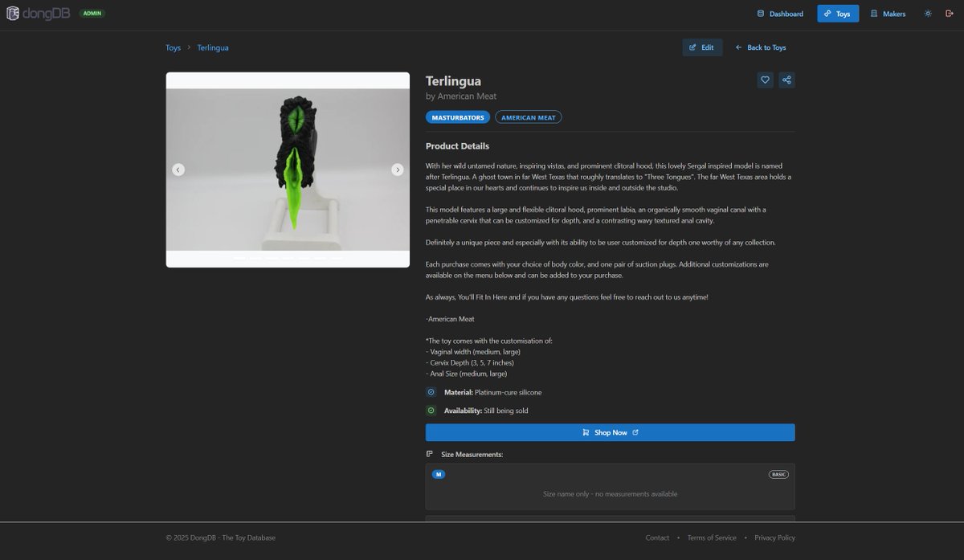964x560 pixels.
Task: Click the share icon beside the heart
Action: pyautogui.click(x=786, y=80)
